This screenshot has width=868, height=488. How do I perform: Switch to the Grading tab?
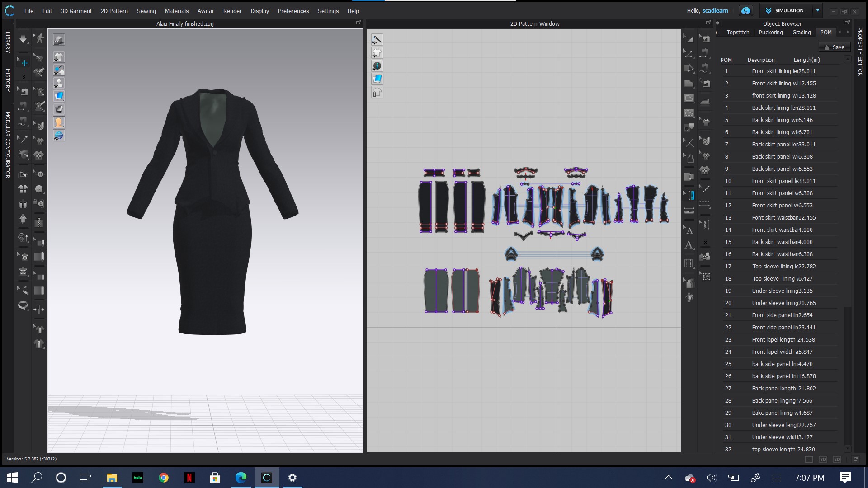(x=801, y=33)
